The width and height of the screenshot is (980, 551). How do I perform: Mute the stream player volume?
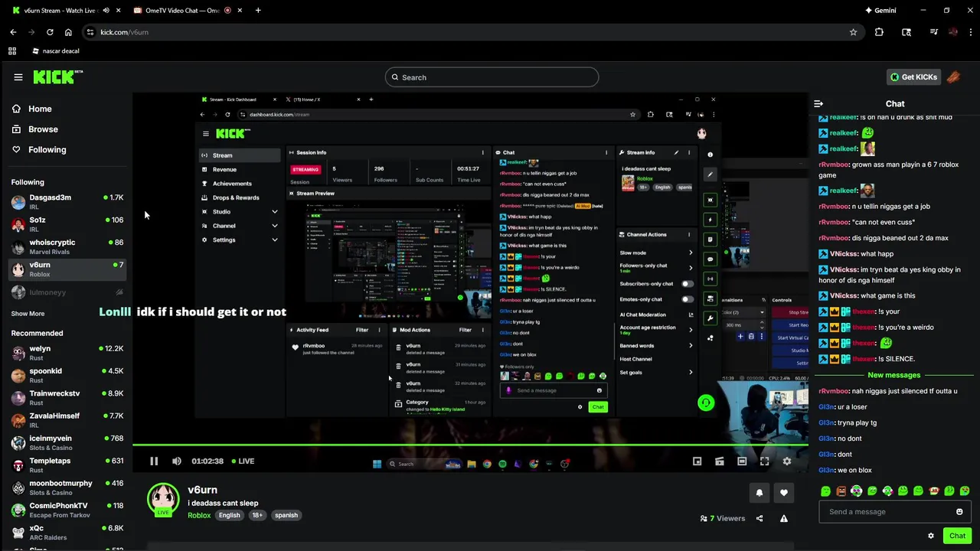point(177,461)
